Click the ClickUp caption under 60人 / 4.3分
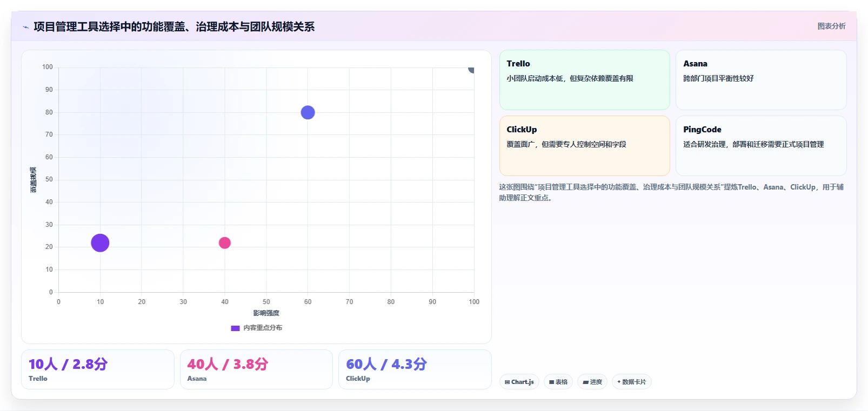This screenshot has width=868, height=411. point(358,379)
